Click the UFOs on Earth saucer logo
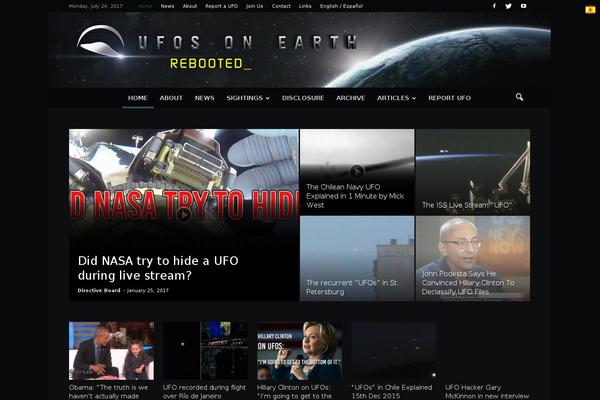Screen dimensions: 600x400 pyautogui.click(x=101, y=41)
